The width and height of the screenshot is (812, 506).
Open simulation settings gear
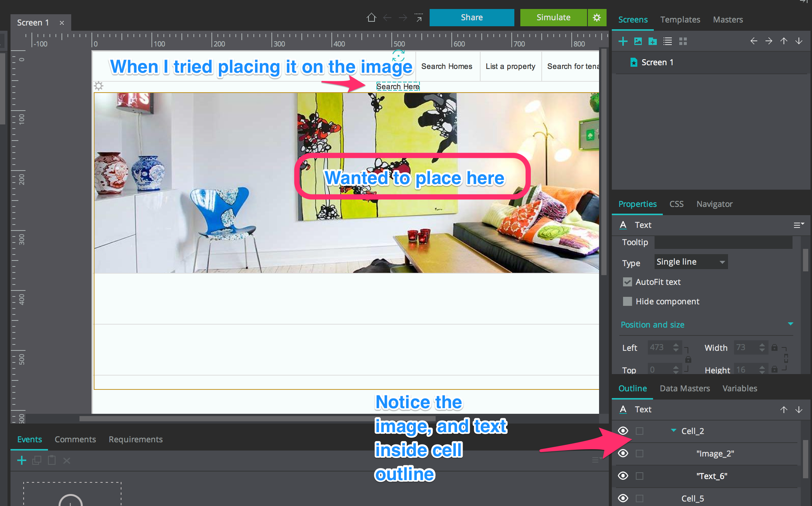tap(597, 18)
